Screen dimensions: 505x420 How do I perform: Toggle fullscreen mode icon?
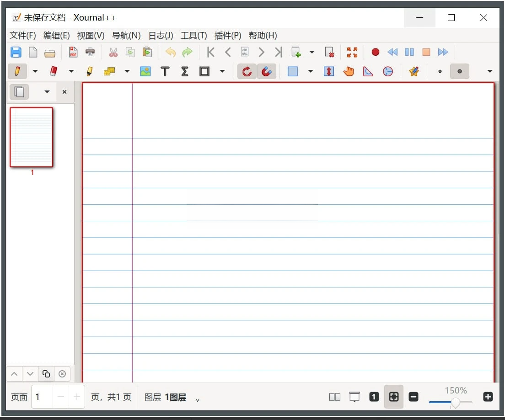click(x=352, y=52)
